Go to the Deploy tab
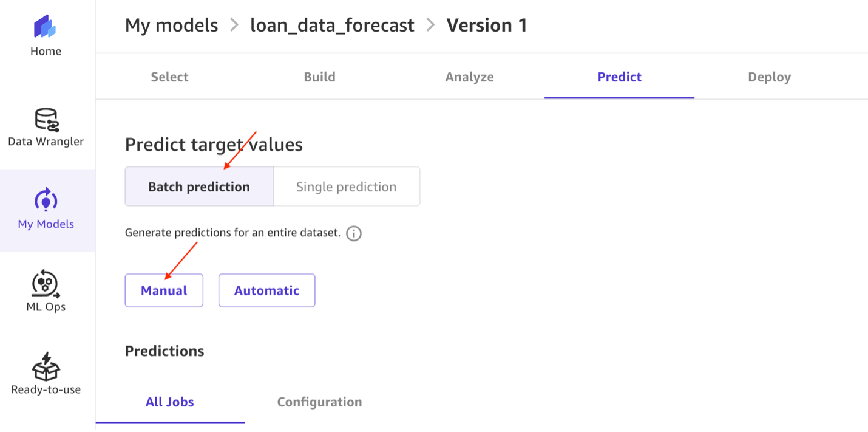This screenshot has width=868, height=432. click(x=769, y=77)
